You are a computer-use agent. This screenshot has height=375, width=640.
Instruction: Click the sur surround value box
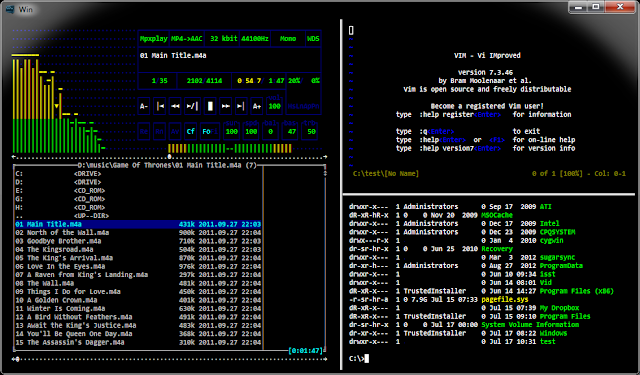[x=232, y=130]
